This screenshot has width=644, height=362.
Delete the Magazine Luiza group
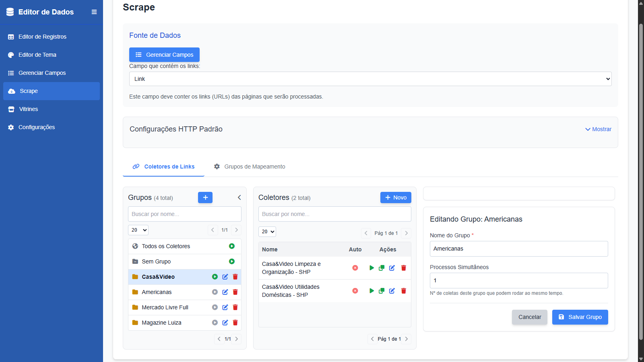click(235, 323)
